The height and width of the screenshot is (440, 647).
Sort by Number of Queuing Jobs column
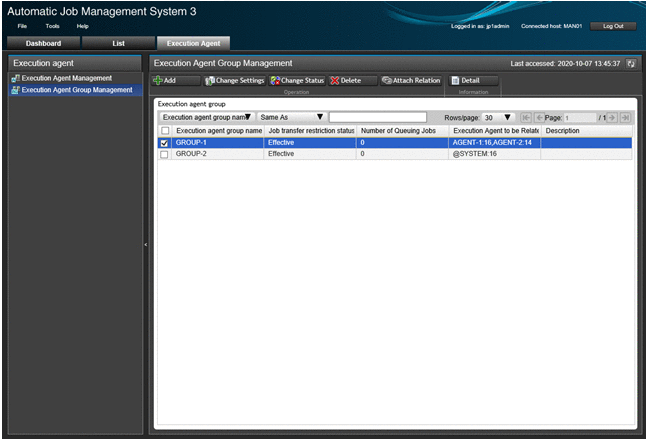(x=403, y=131)
